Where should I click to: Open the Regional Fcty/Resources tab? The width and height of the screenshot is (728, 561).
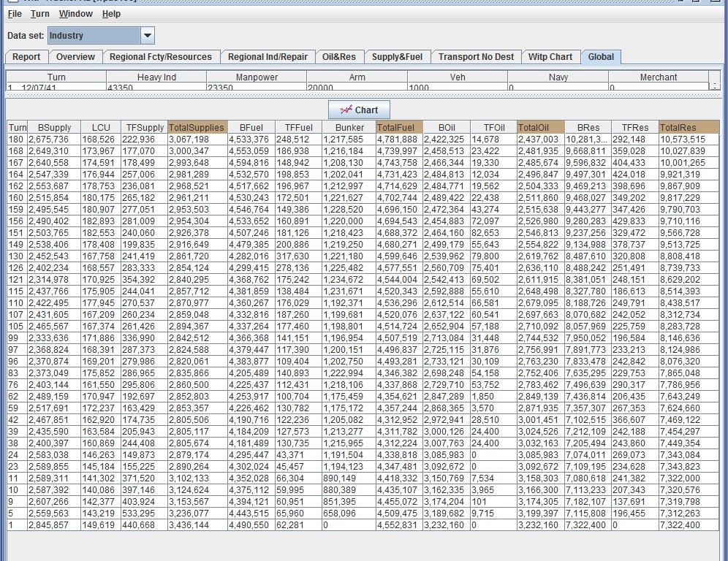[x=161, y=56]
